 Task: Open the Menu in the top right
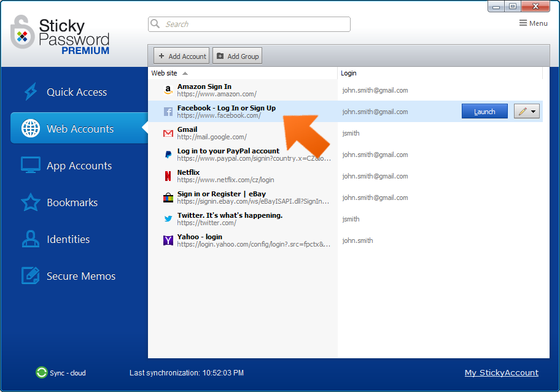click(533, 23)
